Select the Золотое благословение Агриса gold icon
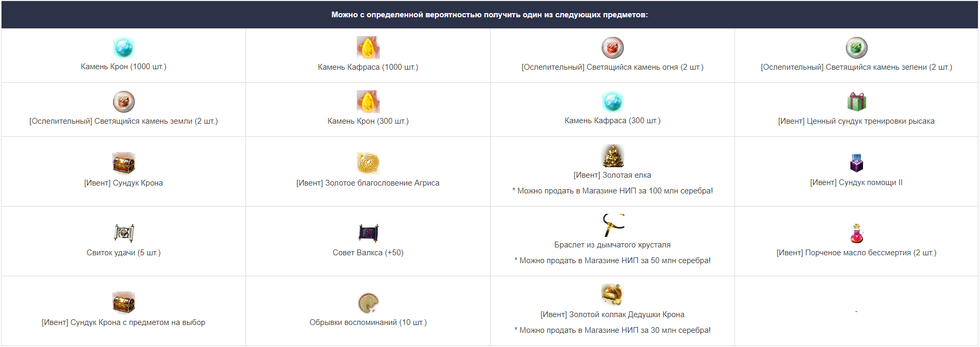Screen dimensions: 980x347 368,163
